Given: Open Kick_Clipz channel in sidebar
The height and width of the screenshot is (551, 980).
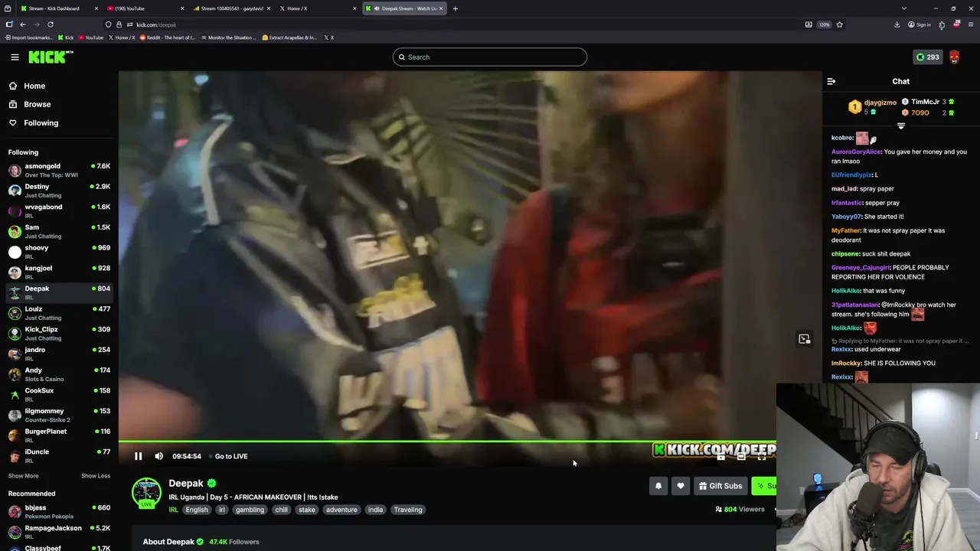Looking at the screenshot, I should (59, 334).
